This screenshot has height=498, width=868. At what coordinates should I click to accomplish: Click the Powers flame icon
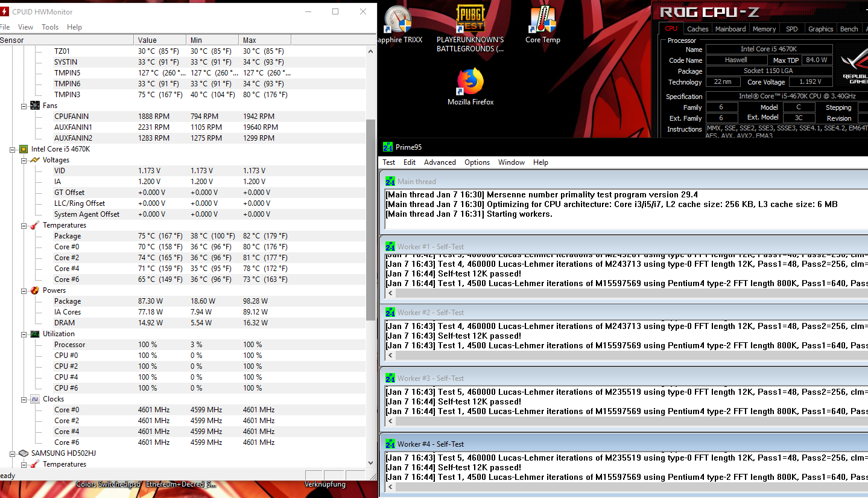coord(35,290)
